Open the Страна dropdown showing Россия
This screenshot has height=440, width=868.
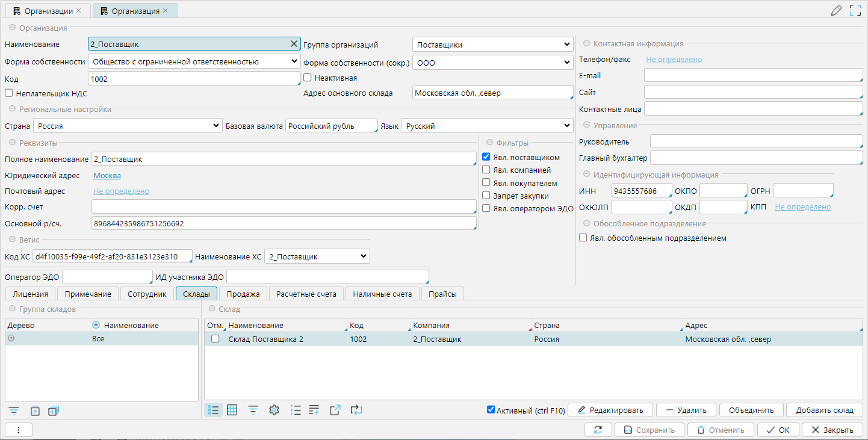(x=128, y=126)
